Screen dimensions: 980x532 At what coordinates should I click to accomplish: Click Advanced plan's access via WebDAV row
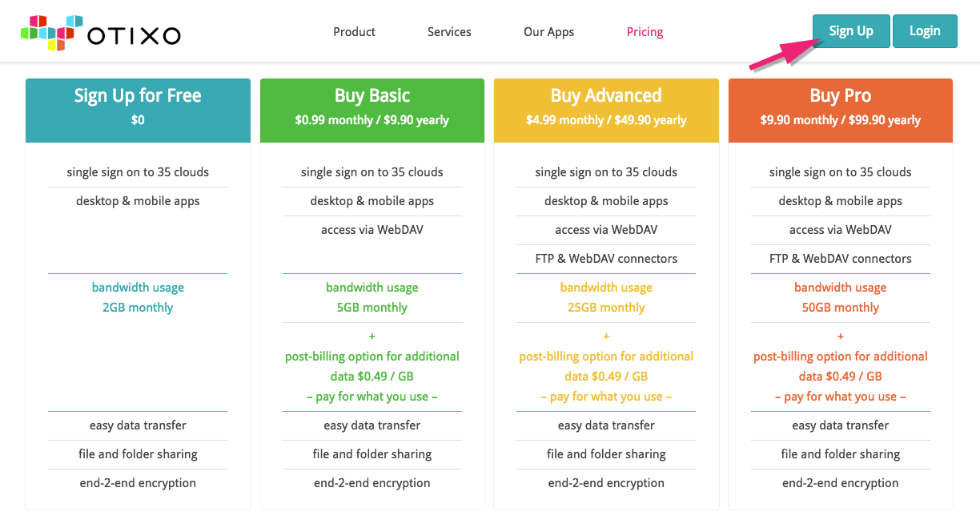[x=606, y=230]
